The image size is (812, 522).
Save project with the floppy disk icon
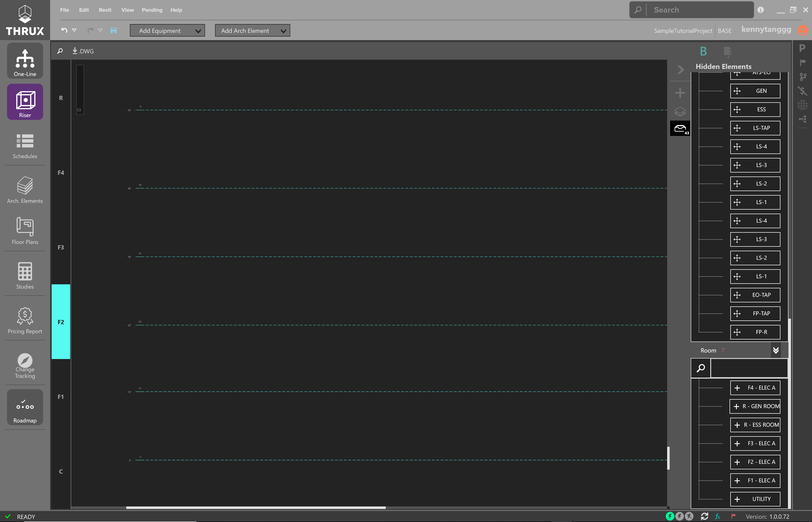click(x=114, y=31)
